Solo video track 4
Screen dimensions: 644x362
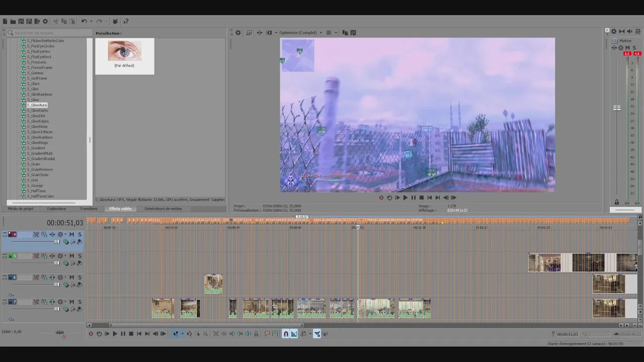[x=80, y=234]
